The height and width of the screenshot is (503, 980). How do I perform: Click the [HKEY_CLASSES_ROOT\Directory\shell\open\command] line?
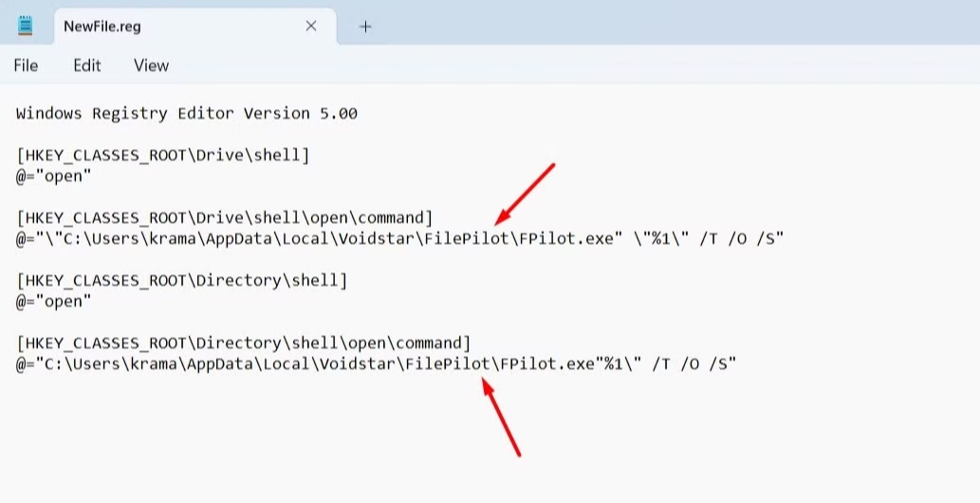tap(243, 343)
